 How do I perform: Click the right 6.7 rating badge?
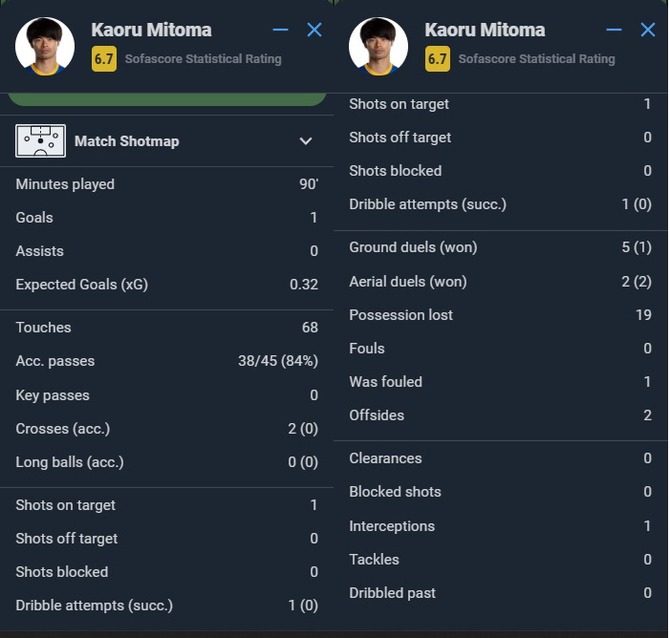tap(437, 59)
